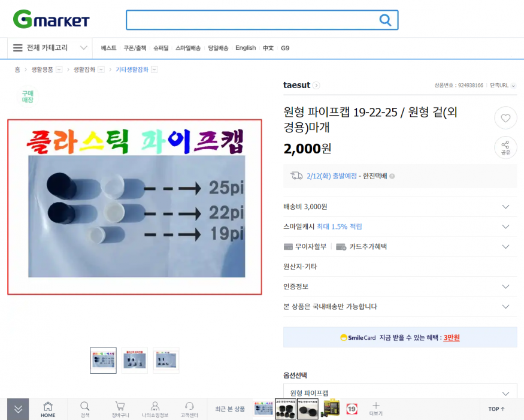The width and height of the screenshot is (524, 420).
Task: Expand shipping fee 3,000원 details
Action: (x=400, y=207)
